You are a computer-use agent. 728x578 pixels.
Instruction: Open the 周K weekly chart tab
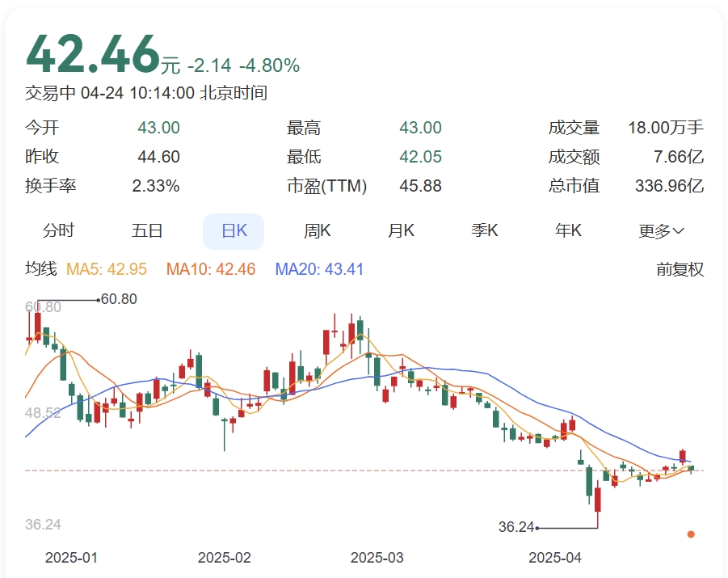[317, 231]
